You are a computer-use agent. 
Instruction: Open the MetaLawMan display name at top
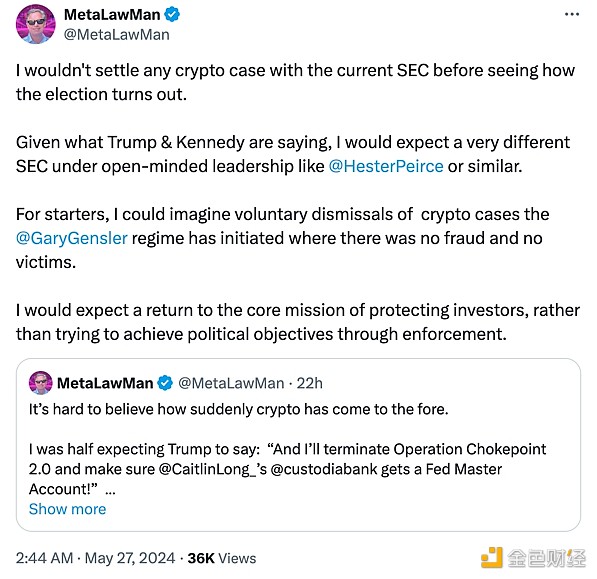tap(112, 15)
